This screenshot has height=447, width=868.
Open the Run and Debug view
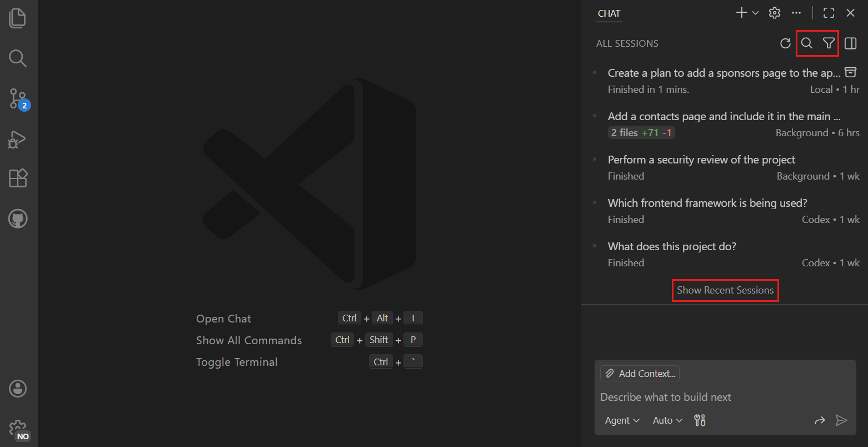point(17,140)
